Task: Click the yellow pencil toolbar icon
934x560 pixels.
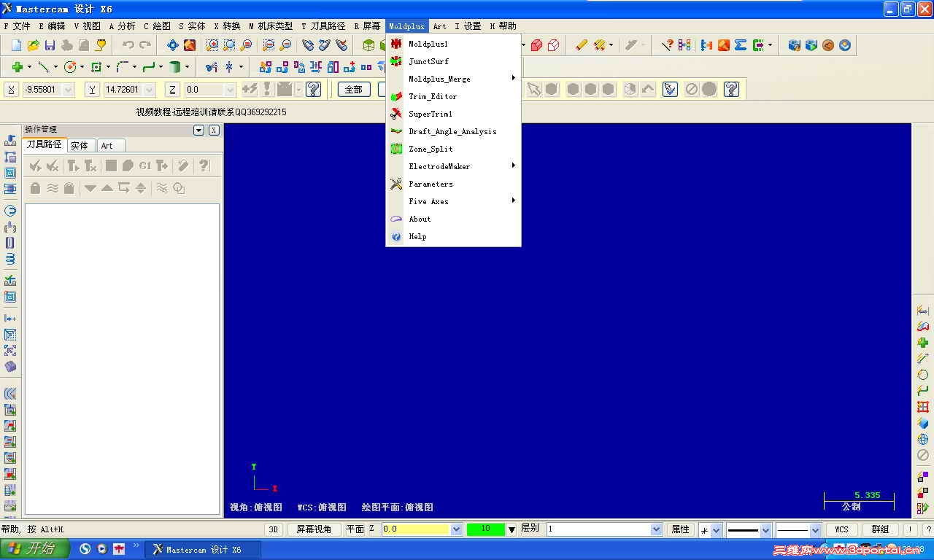Action: tap(581, 45)
